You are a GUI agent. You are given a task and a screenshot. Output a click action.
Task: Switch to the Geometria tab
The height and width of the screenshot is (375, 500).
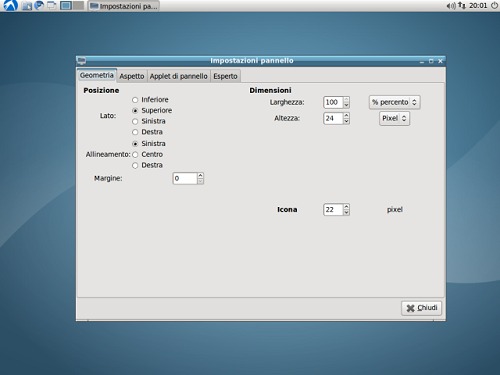point(97,75)
